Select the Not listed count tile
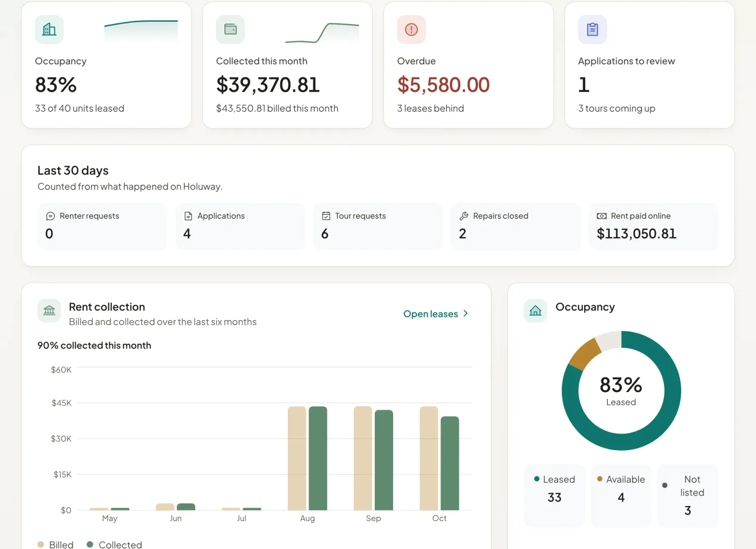Screen dimensions: 756x549 tap(687, 496)
